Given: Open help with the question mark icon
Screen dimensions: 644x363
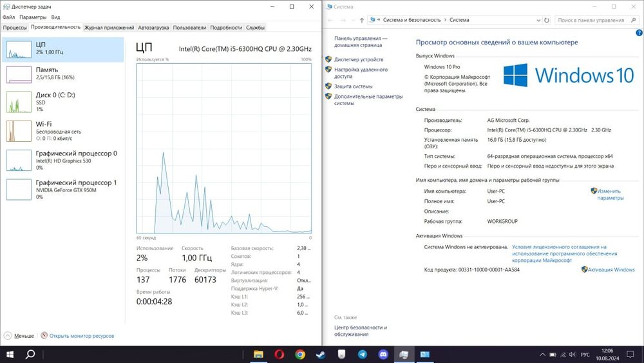Looking at the screenshot, I should pos(639,32).
